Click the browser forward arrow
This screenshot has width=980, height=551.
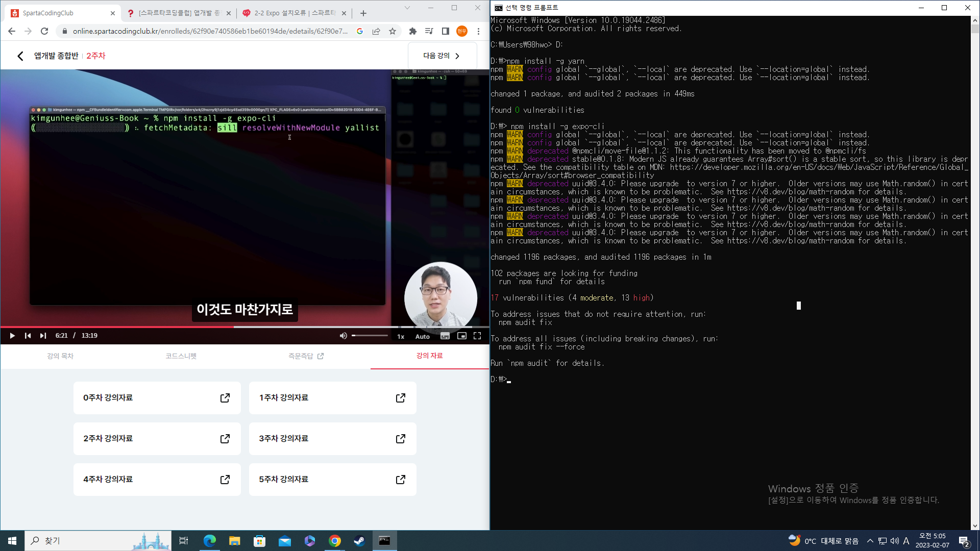point(28,31)
